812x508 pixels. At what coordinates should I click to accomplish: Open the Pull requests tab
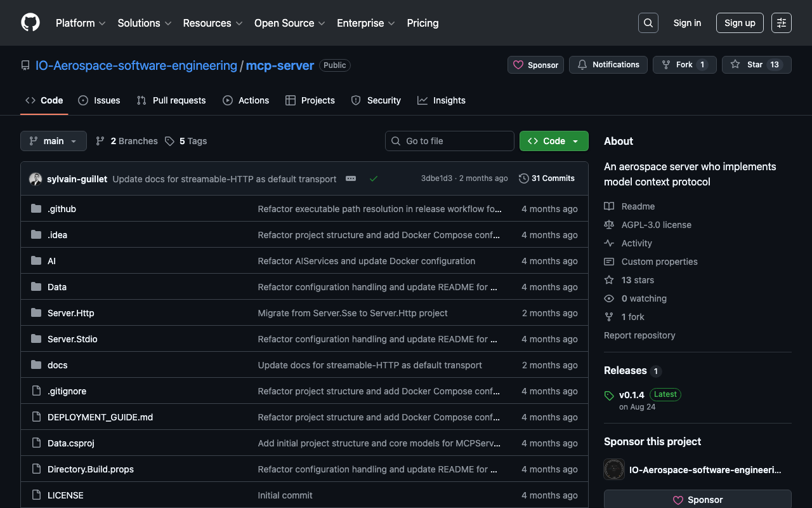click(x=171, y=100)
